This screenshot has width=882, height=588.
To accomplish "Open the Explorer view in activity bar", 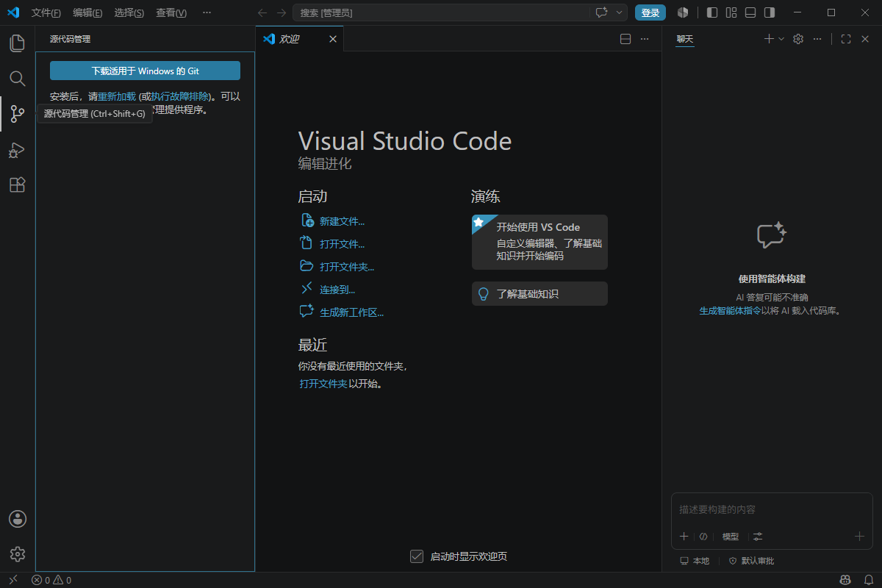I will point(17,43).
